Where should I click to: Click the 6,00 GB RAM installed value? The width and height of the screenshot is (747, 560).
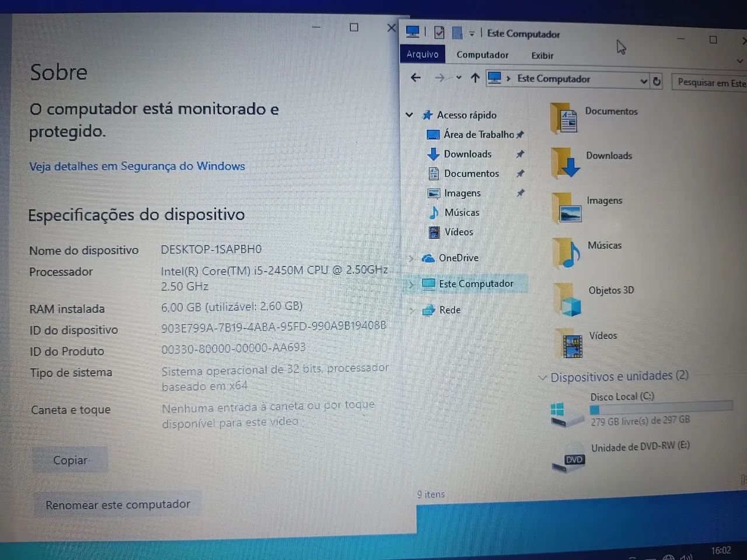point(232,306)
